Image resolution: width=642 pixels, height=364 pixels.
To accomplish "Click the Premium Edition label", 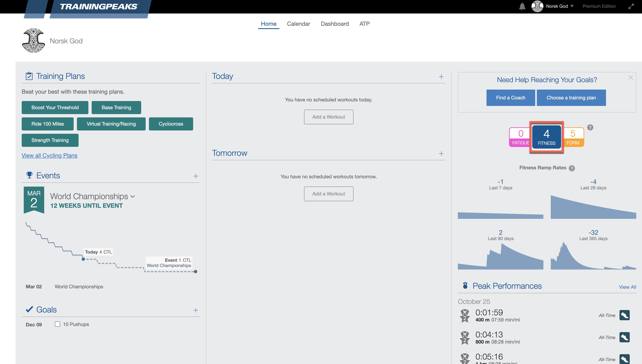I will point(599,6).
